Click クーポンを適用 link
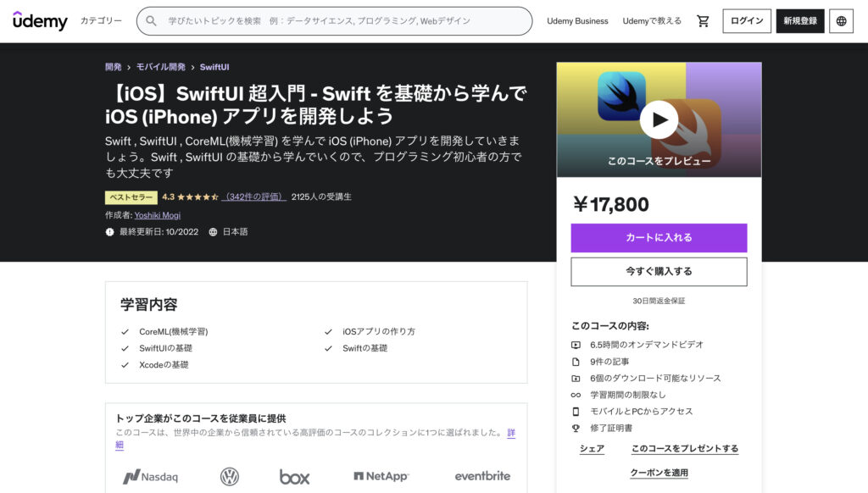868x493 pixels. [x=659, y=473]
